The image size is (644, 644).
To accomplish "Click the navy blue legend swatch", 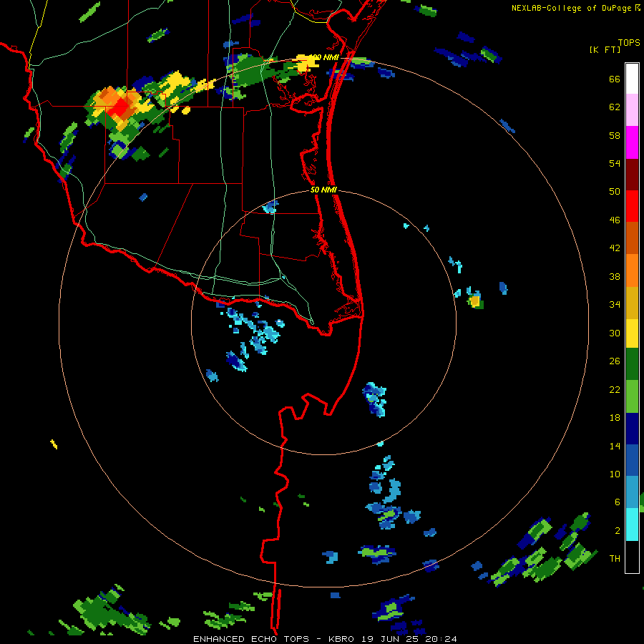I will (x=632, y=429).
